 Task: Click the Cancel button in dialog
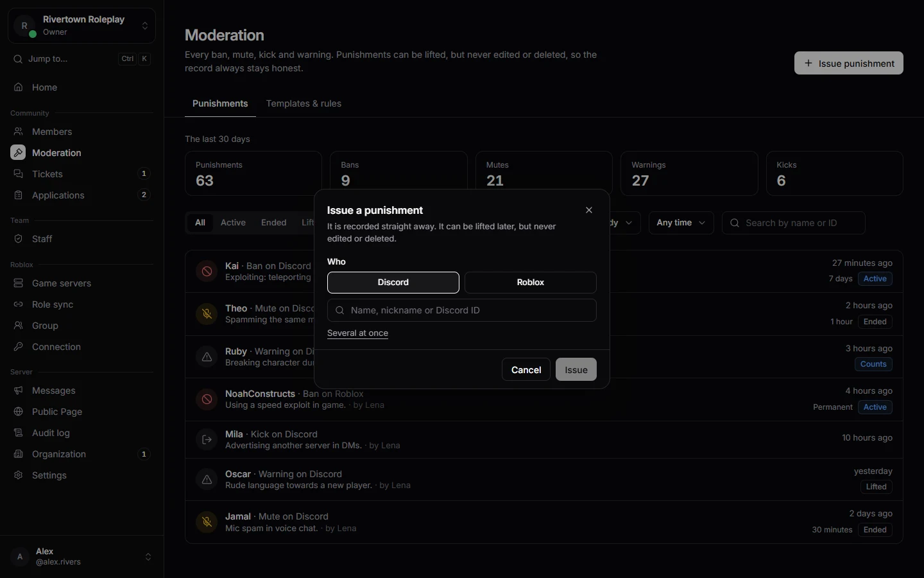tap(526, 369)
